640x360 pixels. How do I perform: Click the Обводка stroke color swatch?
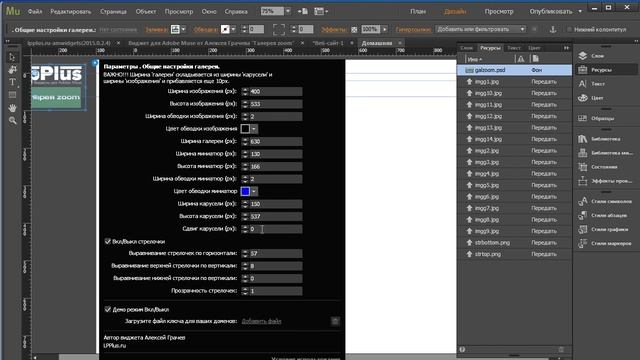click(225, 29)
